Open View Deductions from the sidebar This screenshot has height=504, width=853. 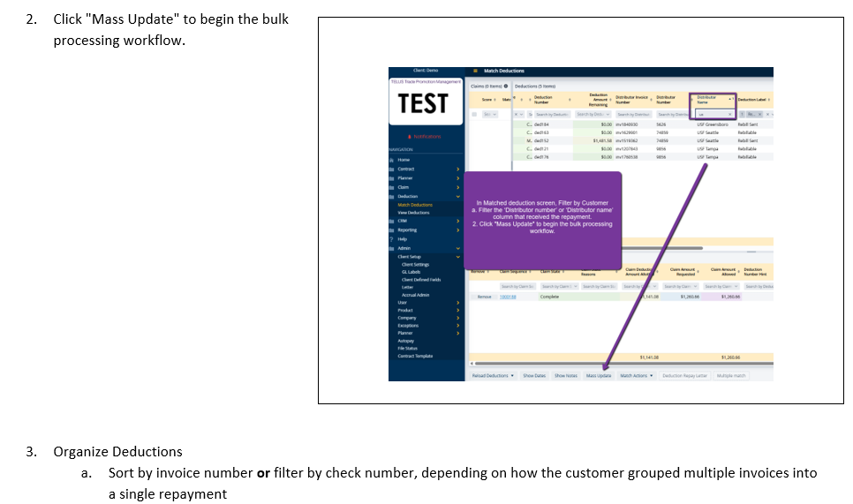point(413,213)
